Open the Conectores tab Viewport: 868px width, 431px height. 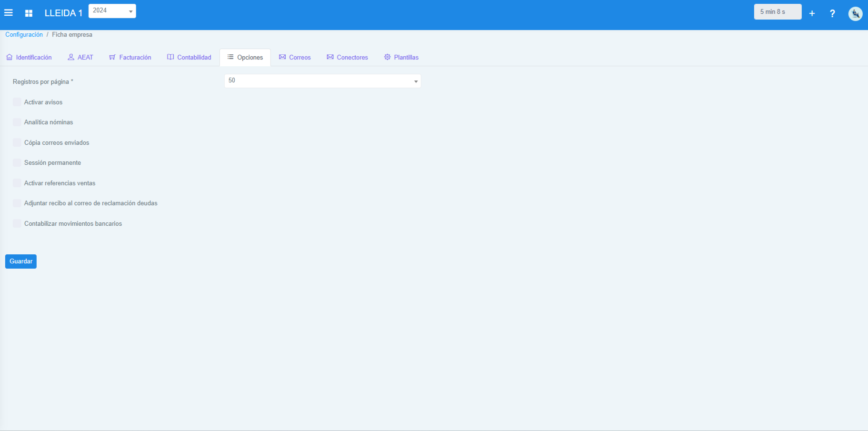pos(347,57)
